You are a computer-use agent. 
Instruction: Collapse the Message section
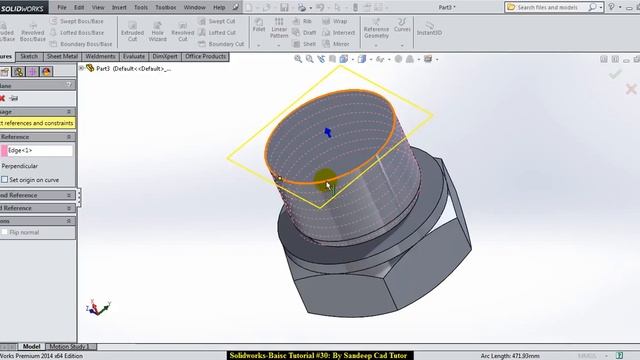(x=69, y=111)
